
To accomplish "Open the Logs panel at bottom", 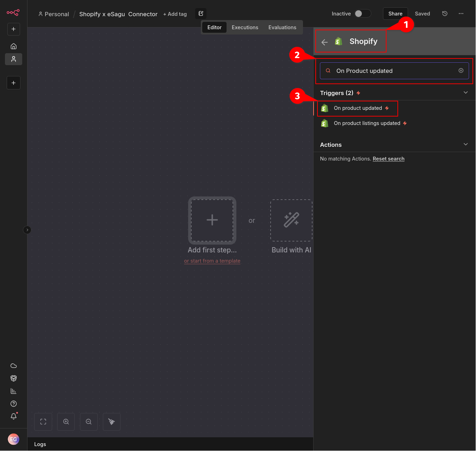I will 40,444.
